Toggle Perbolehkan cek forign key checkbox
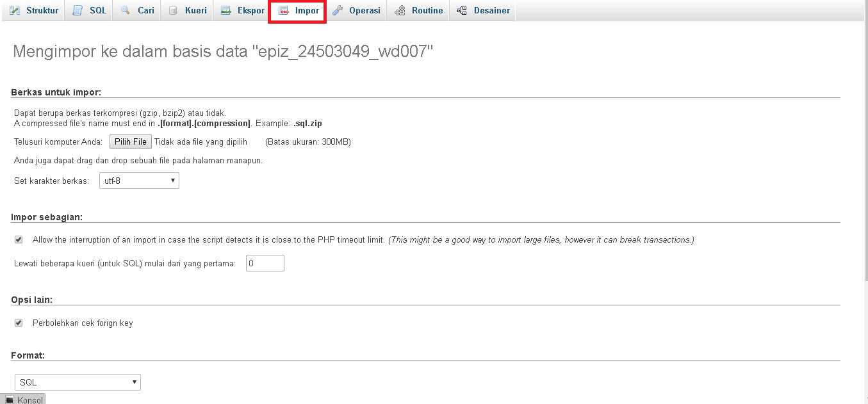This screenshot has height=404, width=868. 19,323
